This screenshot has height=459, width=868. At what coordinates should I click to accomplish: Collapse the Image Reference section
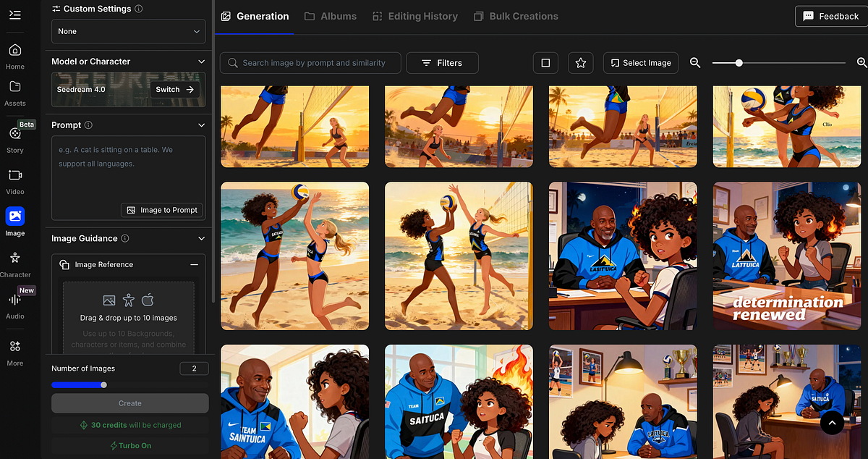pyautogui.click(x=194, y=265)
